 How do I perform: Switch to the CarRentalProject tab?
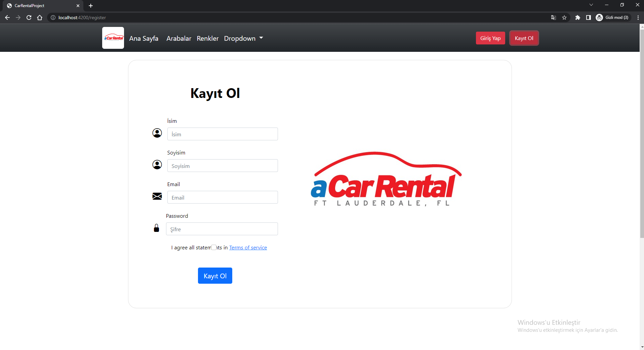(40, 5)
